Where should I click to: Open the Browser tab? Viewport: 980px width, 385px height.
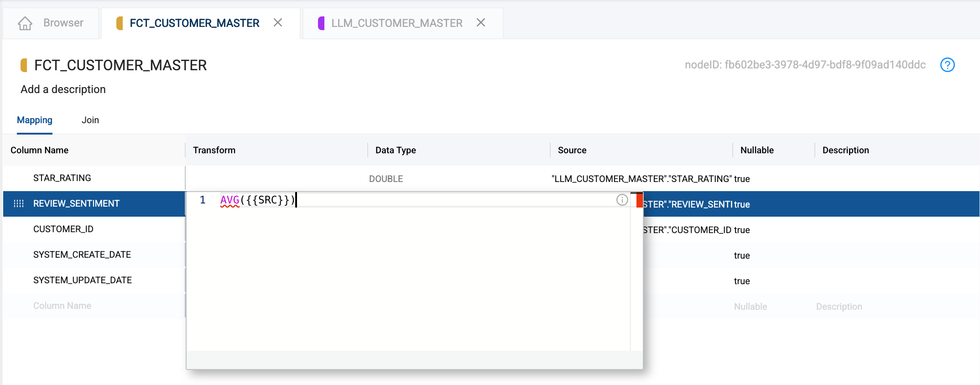click(63, 23)
